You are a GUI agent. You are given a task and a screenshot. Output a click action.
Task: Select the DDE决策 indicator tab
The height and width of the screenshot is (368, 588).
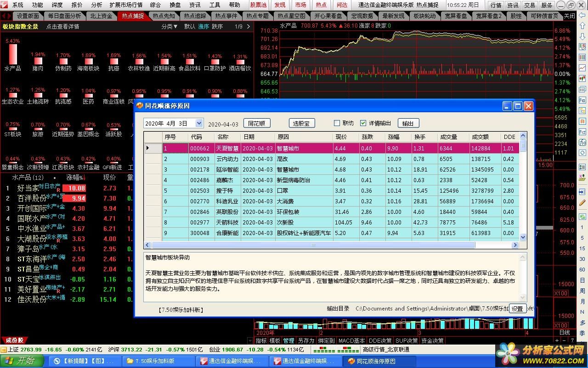click(x=381, y=340)
